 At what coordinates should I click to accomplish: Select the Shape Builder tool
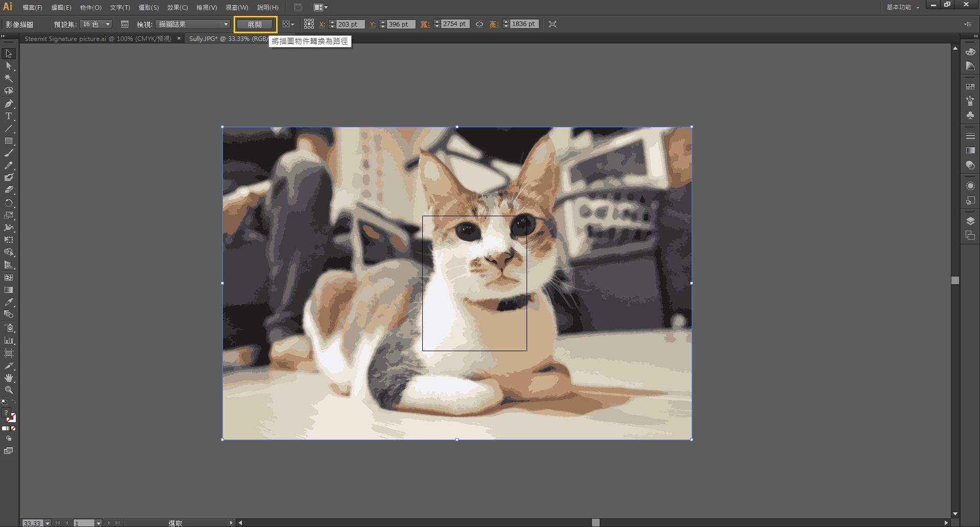pos(9,253)
